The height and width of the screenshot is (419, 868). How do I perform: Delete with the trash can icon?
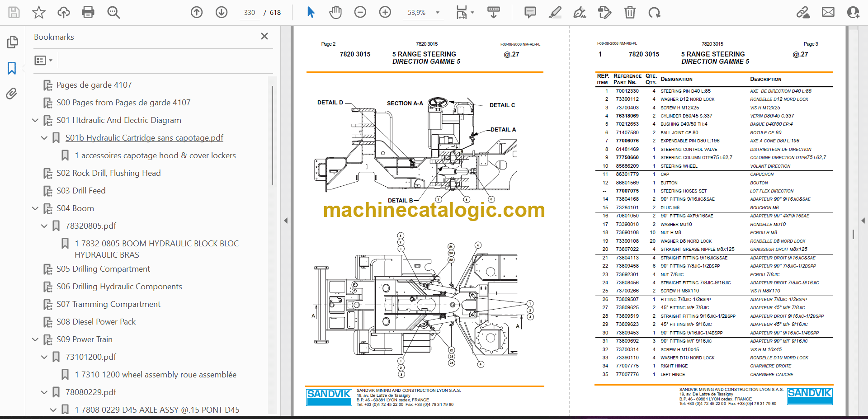point(630,12)
